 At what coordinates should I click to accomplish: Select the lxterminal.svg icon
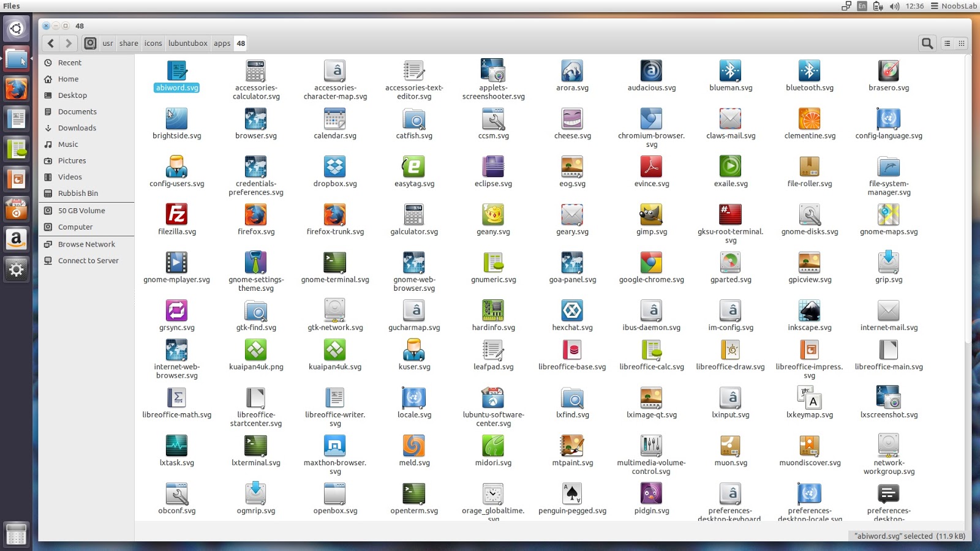(255, 446)
